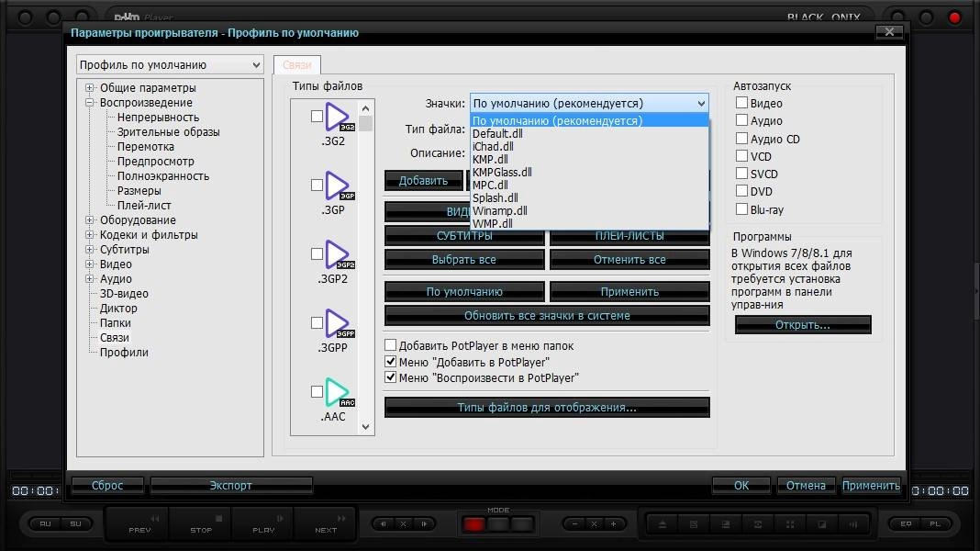Screen dimensions: 980x551
Task: Open the PL playlist button
Action: pos(935,524)
